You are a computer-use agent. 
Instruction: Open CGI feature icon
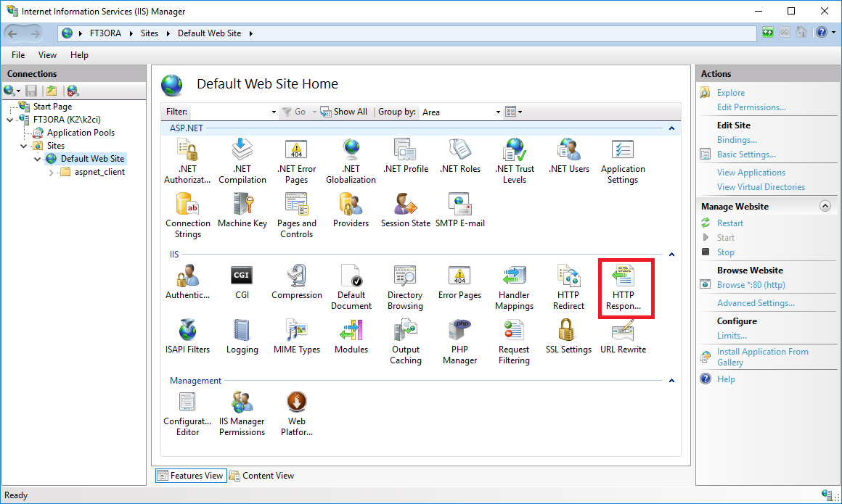(242, 282)
